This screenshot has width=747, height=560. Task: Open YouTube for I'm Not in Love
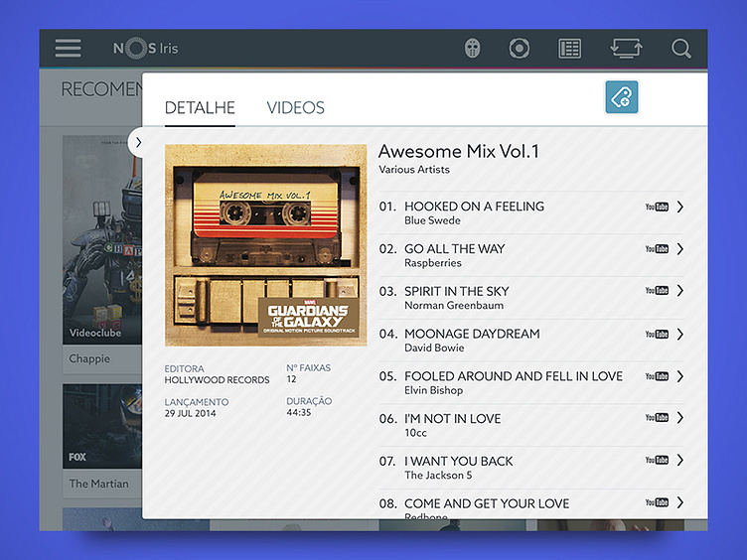(x=657, y=418)
